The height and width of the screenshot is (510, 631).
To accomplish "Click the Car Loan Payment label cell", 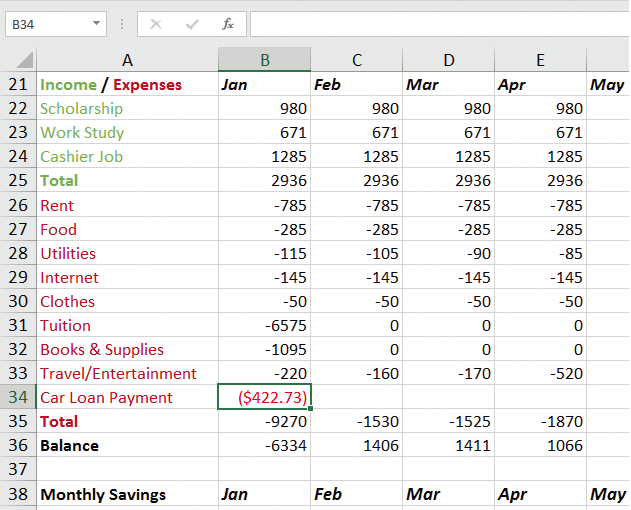I will (128, 397).
